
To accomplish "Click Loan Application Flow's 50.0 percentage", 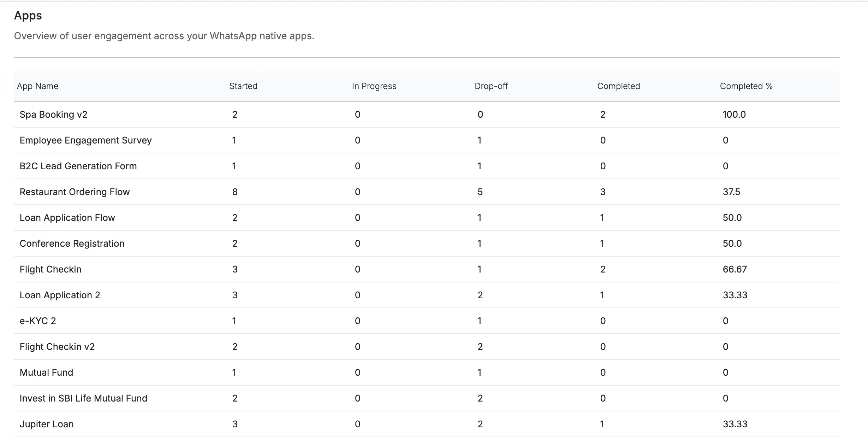I will 732,218.
